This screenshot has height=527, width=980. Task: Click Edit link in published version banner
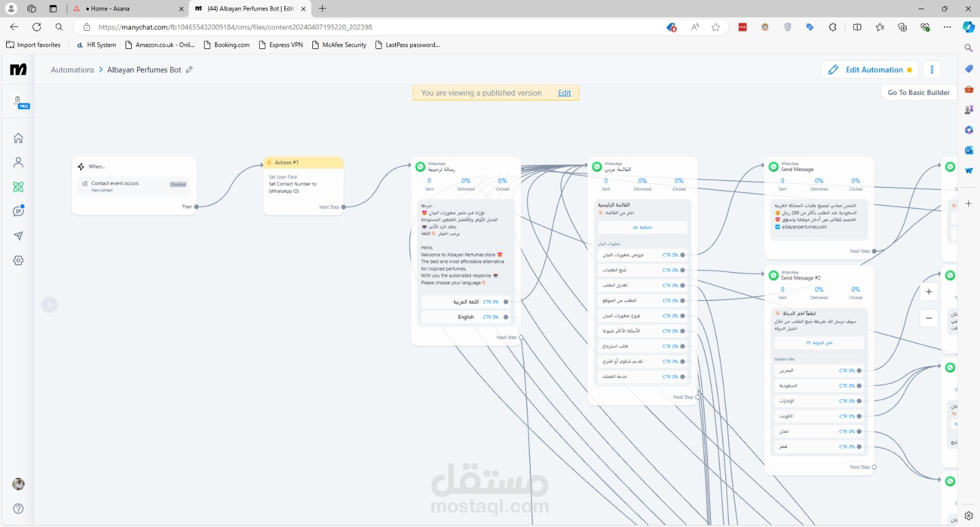pos(564,93)
